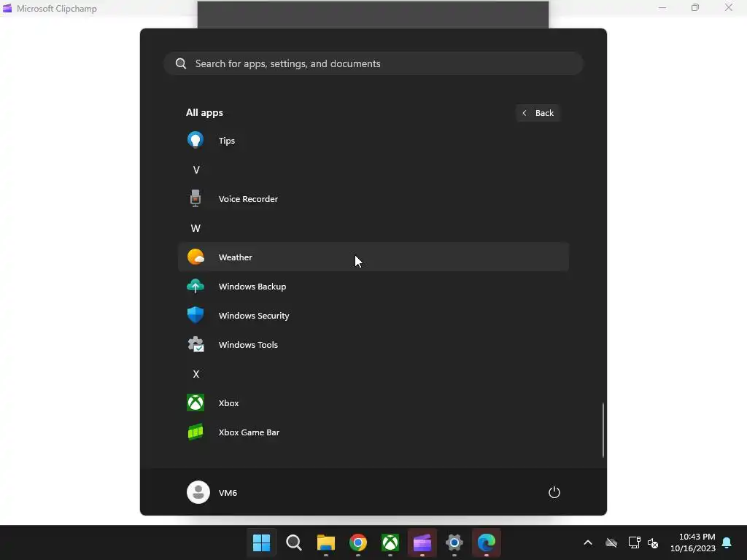Click the 'Voice Recorder' label
The width and height of the screenshot is (747, 560).
248,199
